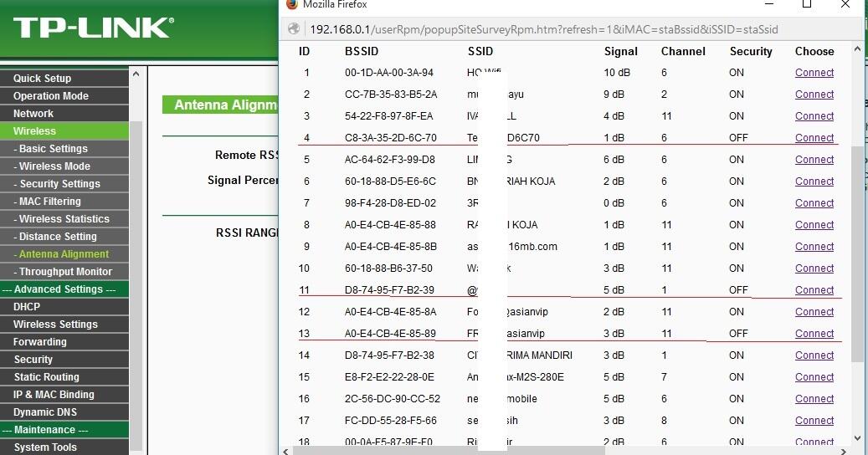Click sidebar menu scroll up arrow

tap(136, 74)
